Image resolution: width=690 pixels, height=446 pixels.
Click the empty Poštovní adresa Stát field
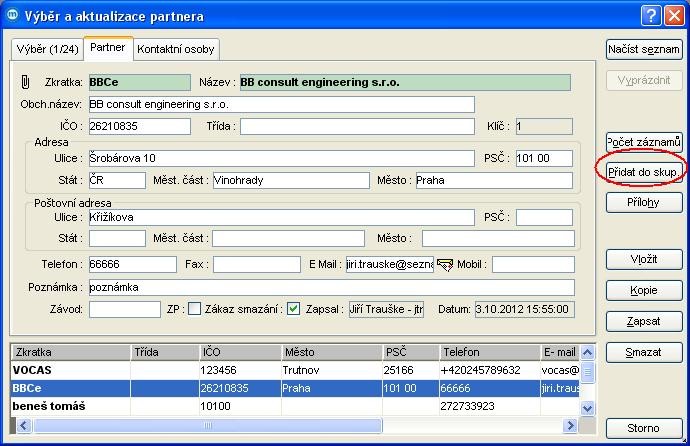pyautogui.click(x=117, y=238)
